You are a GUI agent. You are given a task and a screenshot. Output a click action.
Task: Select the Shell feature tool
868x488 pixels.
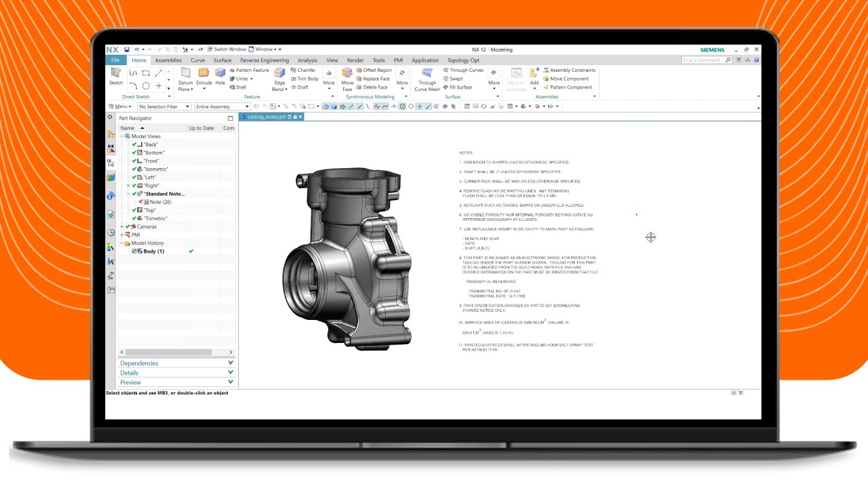point(237,87)
